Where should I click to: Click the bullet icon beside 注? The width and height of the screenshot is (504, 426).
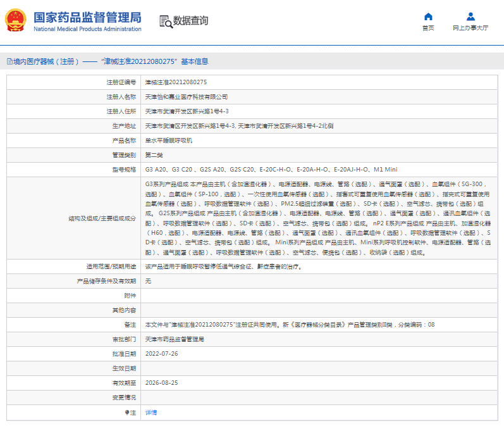127,413
